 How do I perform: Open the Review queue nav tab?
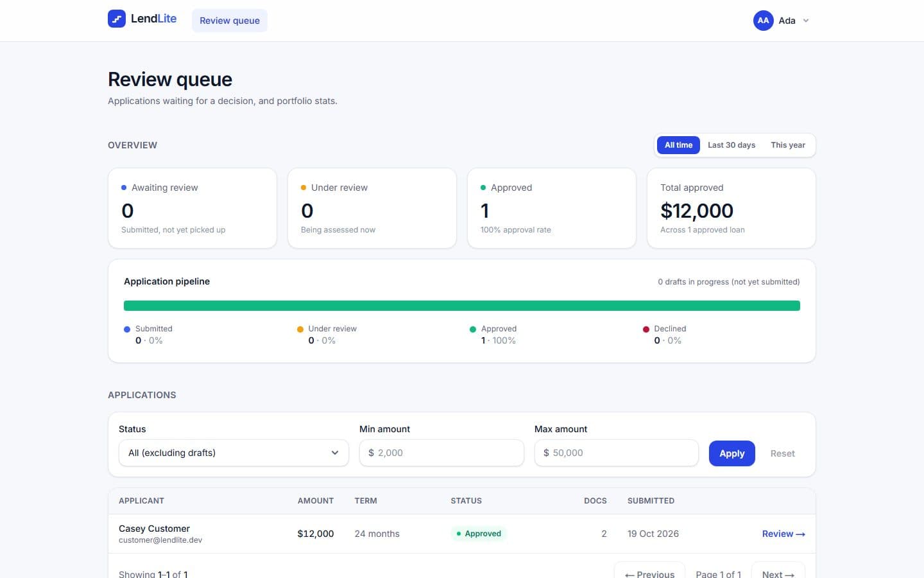[x=230, y=21]
